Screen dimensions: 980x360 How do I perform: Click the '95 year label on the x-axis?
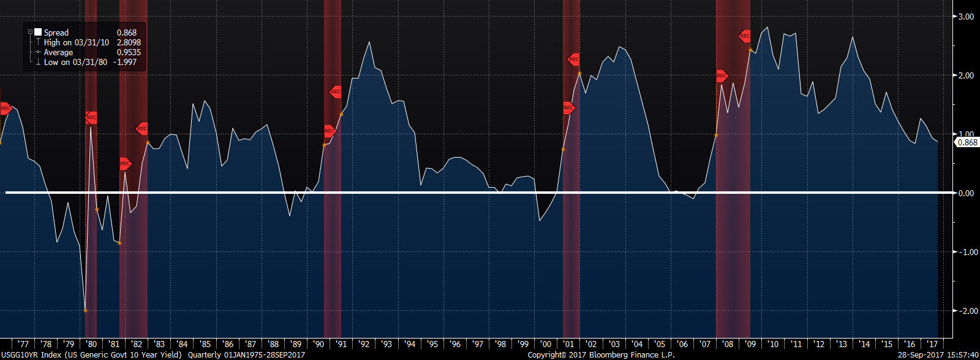coord(432,344)
